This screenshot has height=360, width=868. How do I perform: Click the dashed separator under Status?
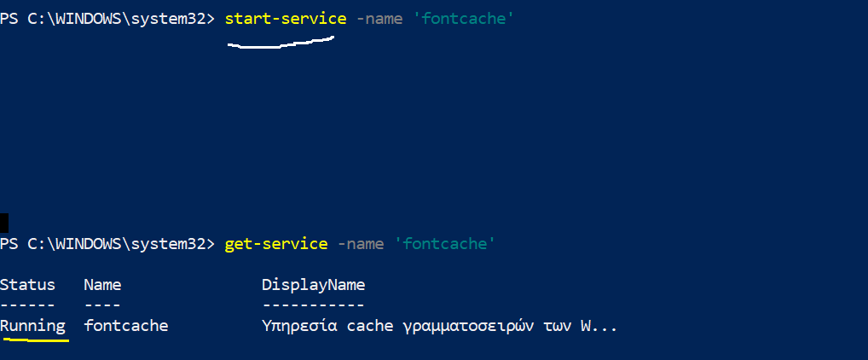click(x=27, y=304)
